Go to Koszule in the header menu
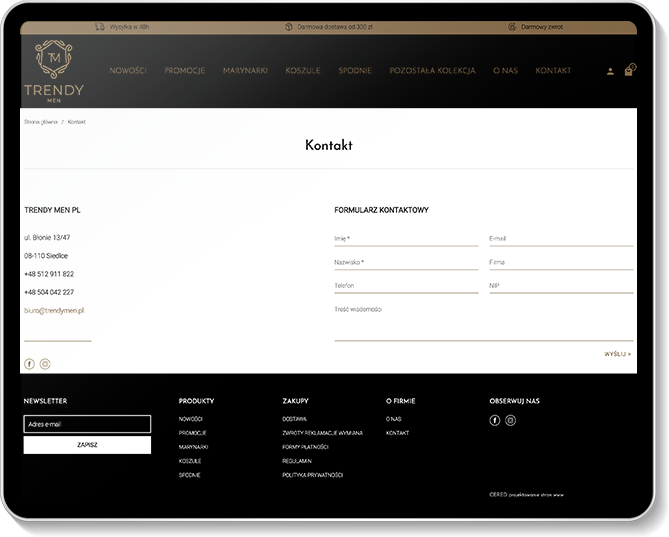669x537 pixels. (302, 71)
